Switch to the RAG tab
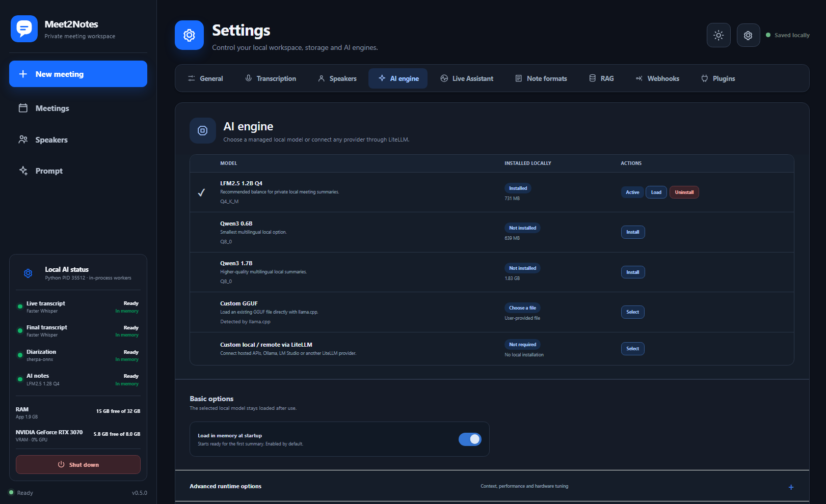Viewport: 826px width, 504px height. point(601,78)
